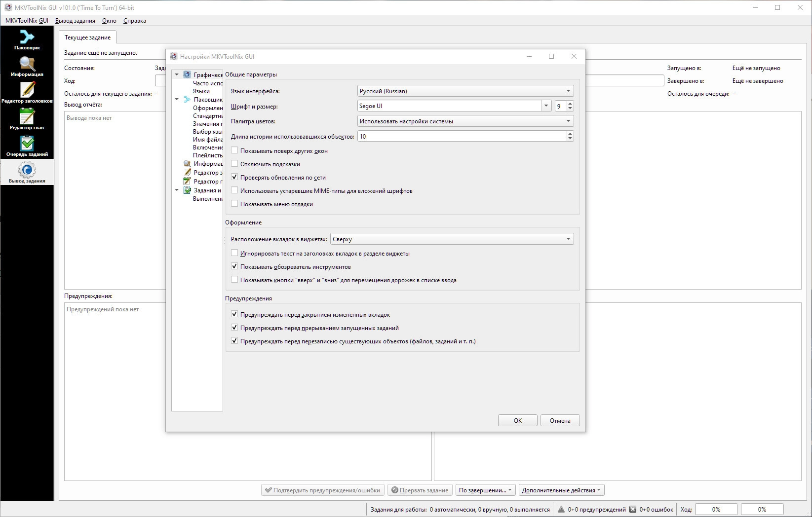The image size is (812, 517).
Task: Check Отключить подсказки option
Action: [234, 164]
